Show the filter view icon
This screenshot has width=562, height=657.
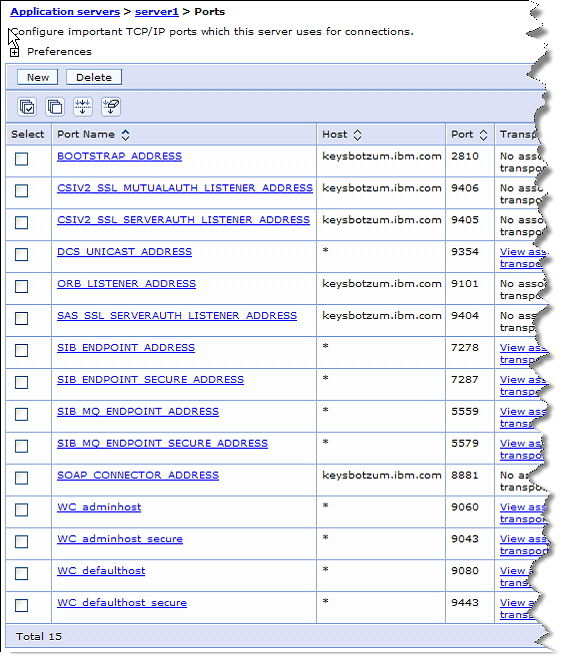pos(83,107)
